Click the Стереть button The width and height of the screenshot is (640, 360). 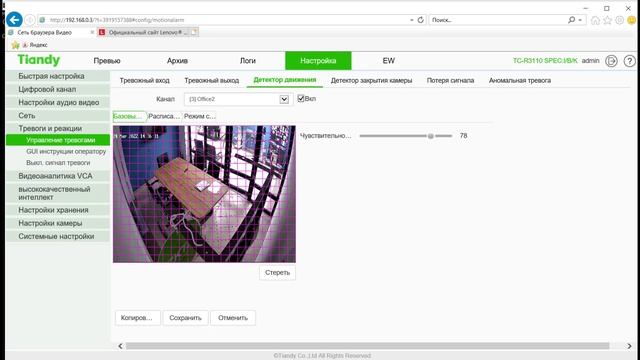click(277, 273)
